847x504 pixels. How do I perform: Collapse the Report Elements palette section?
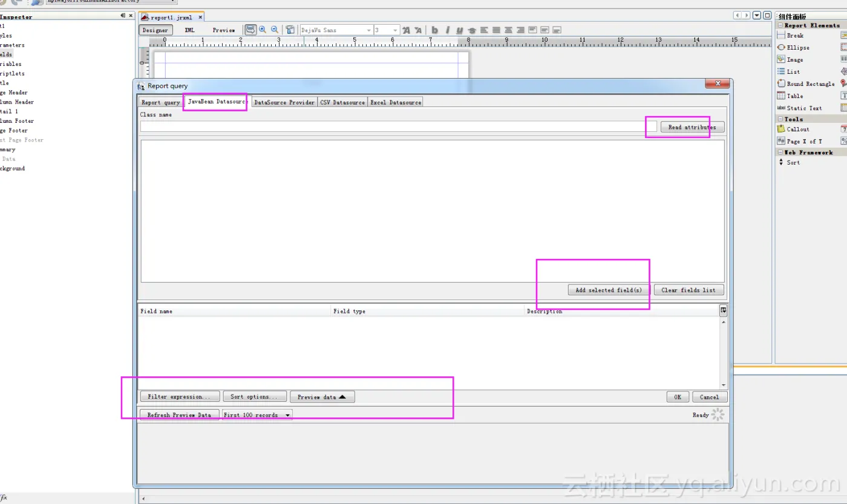pyautogui.click(x=780, y=25)
